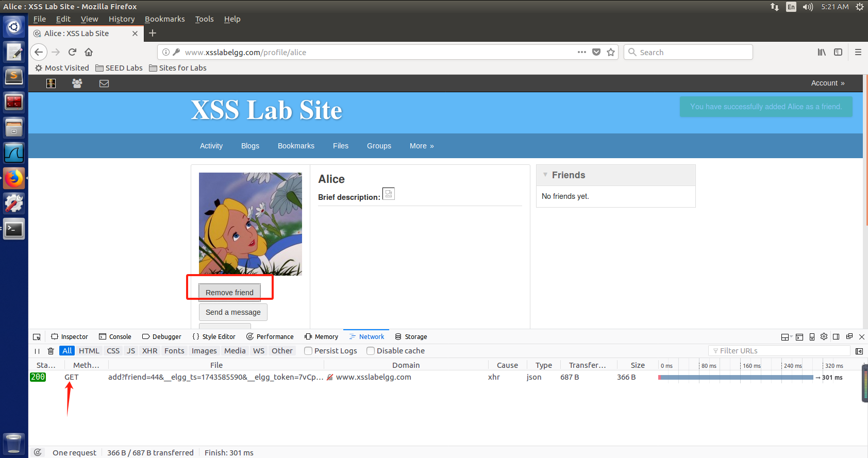Switch to the Console tab
Image resolution: width=868 pixels, height=458 pixels.
coord(115,337)
